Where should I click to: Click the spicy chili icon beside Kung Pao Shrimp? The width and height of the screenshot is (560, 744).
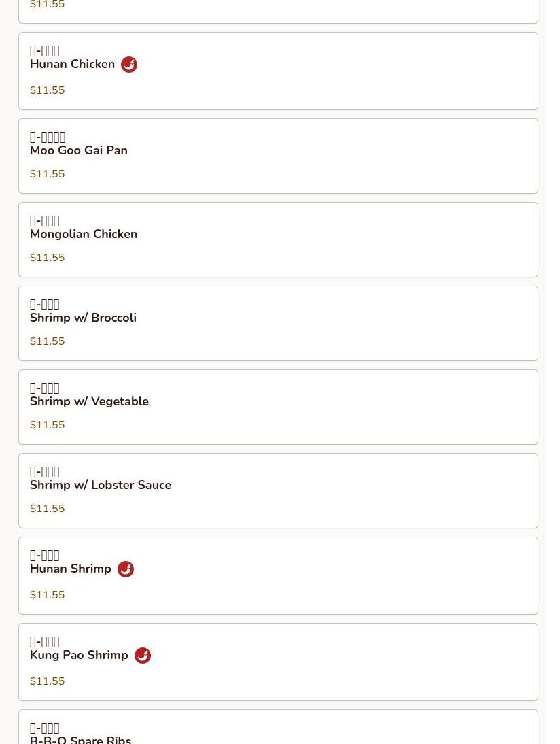tap(143, 656)
